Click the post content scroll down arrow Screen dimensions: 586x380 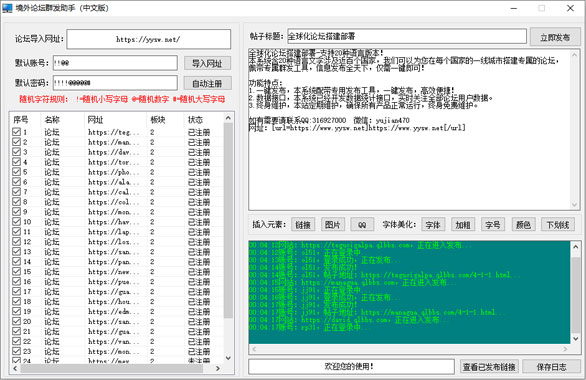click(x=575, y=205)
